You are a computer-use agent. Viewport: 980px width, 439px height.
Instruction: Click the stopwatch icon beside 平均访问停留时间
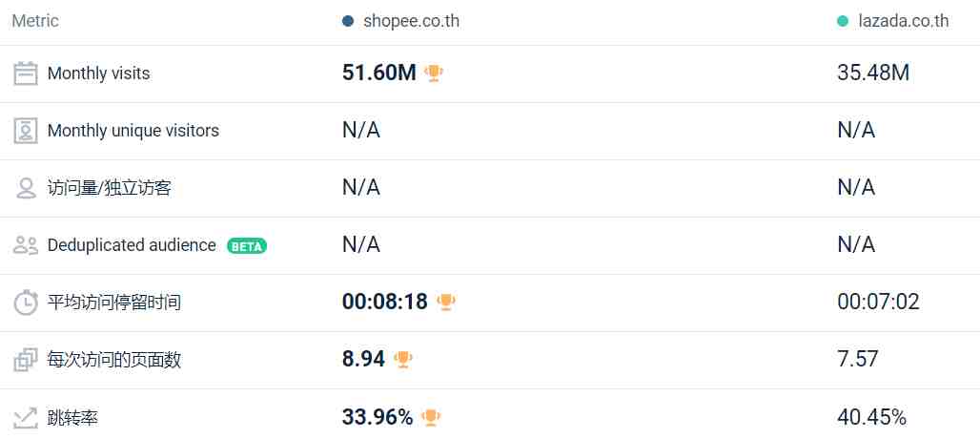click(x=26, y=303)
